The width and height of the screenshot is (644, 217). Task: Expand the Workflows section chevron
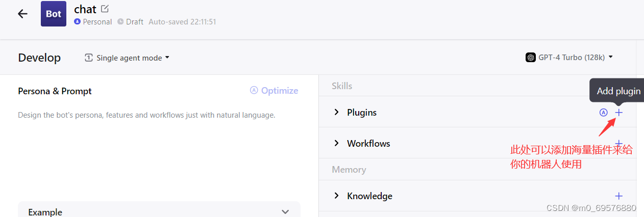(x=336, y=143)
